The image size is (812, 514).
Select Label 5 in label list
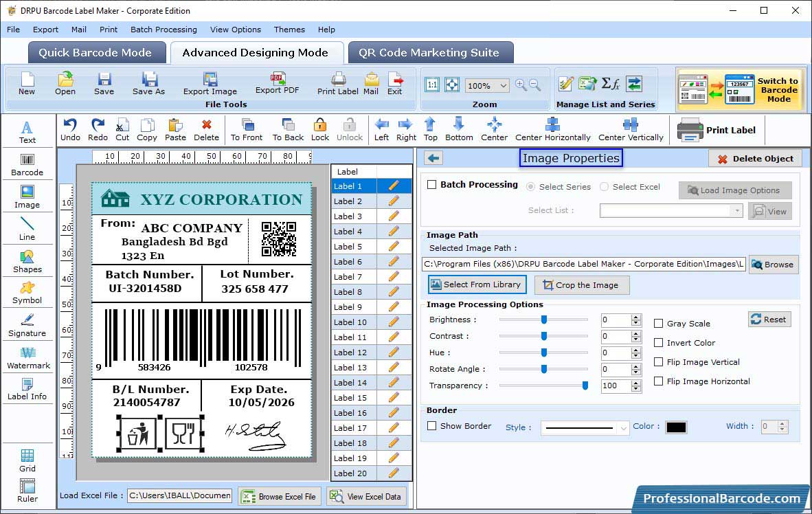(371, 247)
